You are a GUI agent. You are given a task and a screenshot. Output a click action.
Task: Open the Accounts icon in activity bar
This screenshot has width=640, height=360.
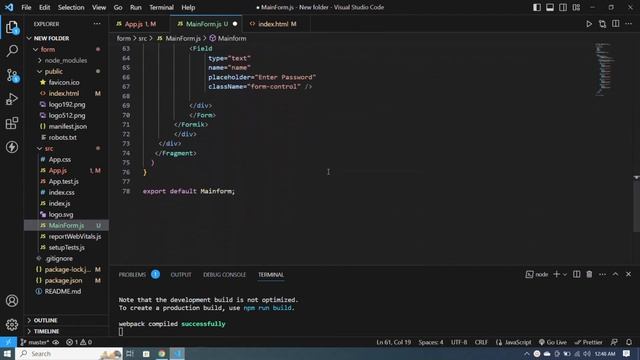pyautogui.click(x=12, y=301)
